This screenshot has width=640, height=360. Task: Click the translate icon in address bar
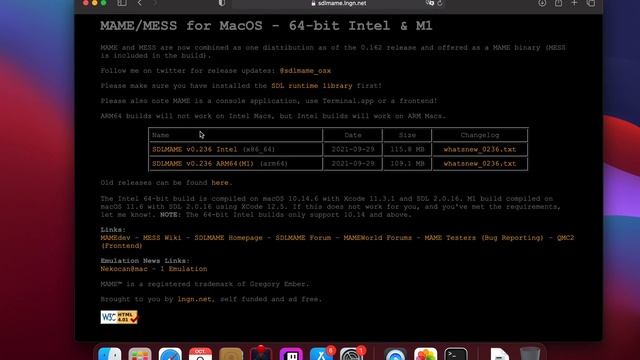coord(429,3)
